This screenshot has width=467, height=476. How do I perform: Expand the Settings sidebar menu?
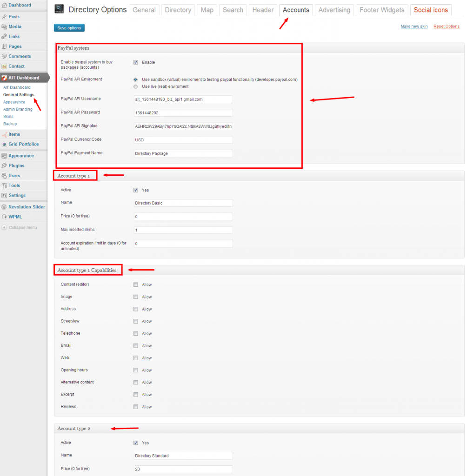pos(17,195)
